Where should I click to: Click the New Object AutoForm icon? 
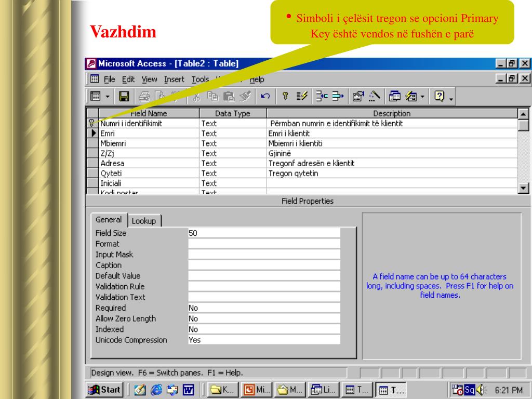411,97
